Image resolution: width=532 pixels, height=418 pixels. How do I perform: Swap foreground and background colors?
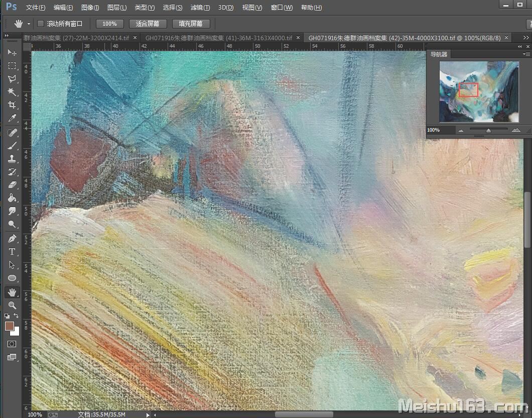click(x=16, y=316)
